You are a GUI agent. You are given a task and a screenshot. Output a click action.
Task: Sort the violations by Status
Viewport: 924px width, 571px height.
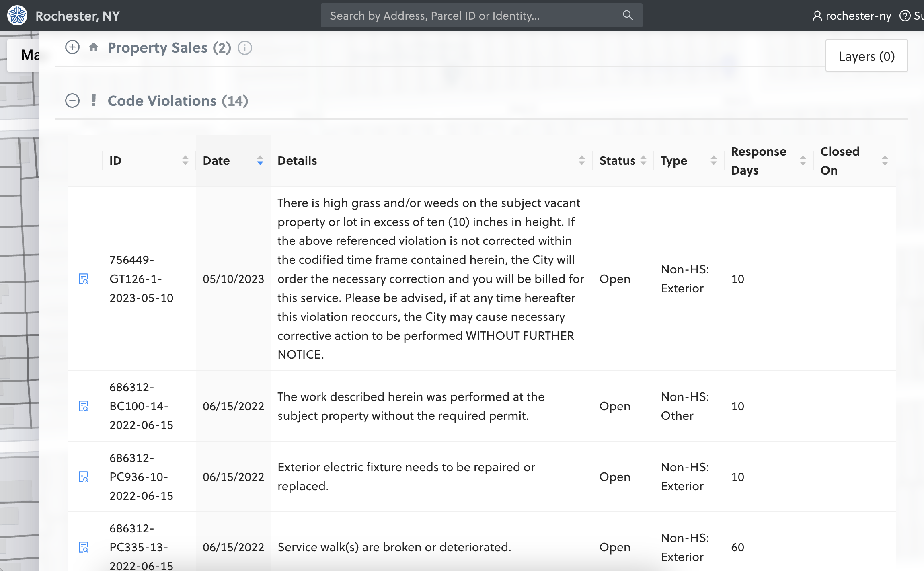click(643, 160)
